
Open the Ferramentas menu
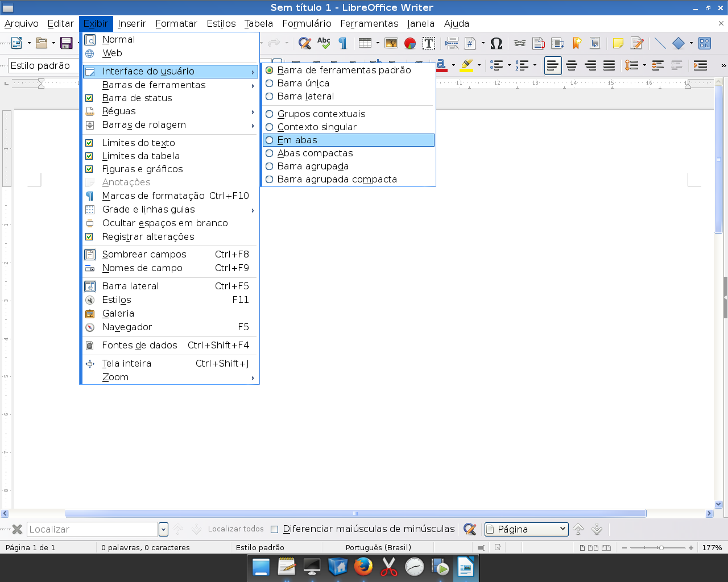click(x=369, y=23)
